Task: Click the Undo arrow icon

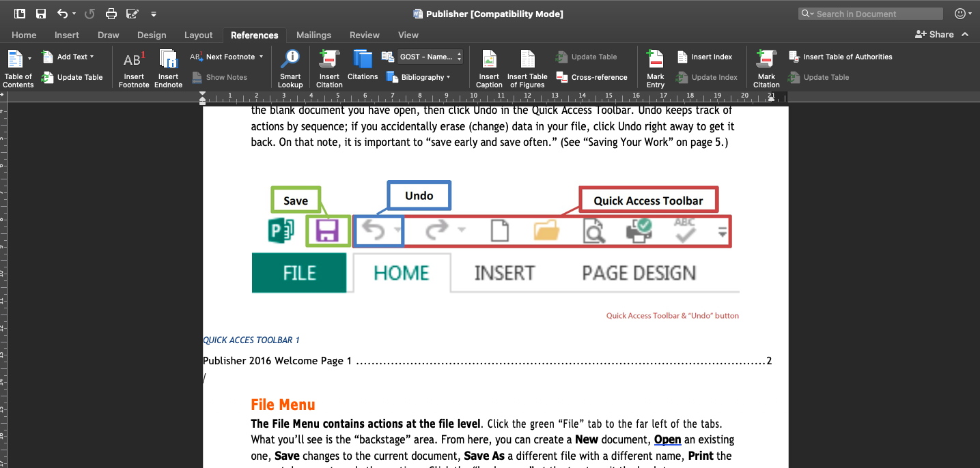Action: pos(62,14)
